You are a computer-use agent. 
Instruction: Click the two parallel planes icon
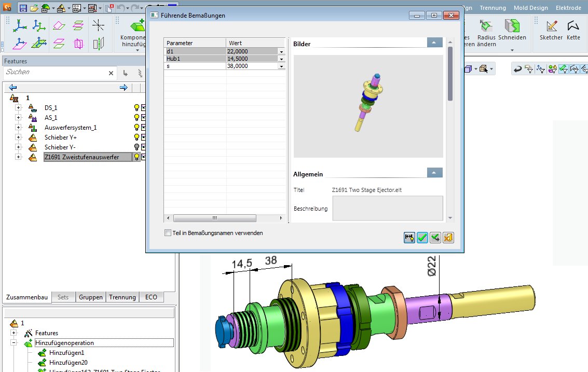59,44
